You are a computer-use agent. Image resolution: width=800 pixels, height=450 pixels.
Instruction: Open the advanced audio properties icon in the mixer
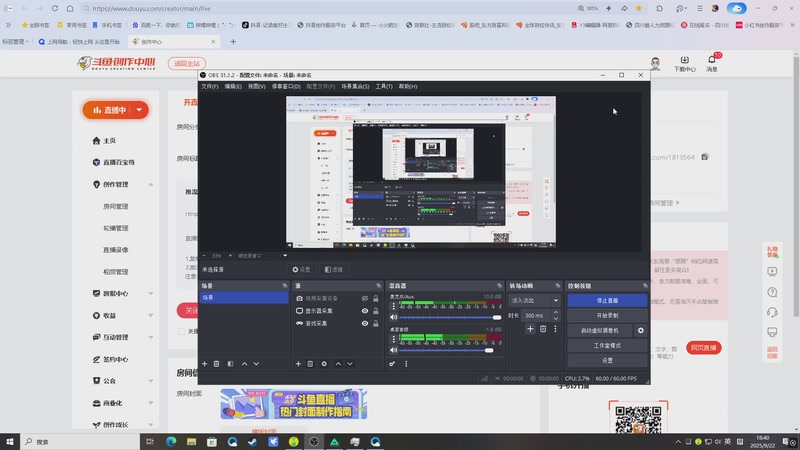click(x=392, y=364)
